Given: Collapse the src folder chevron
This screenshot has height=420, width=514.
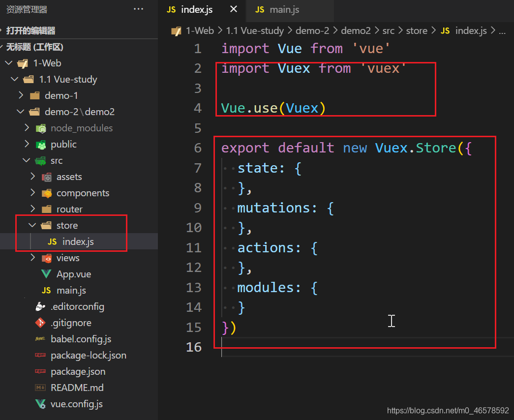Looking at the screenshot, I should point(27,160).
